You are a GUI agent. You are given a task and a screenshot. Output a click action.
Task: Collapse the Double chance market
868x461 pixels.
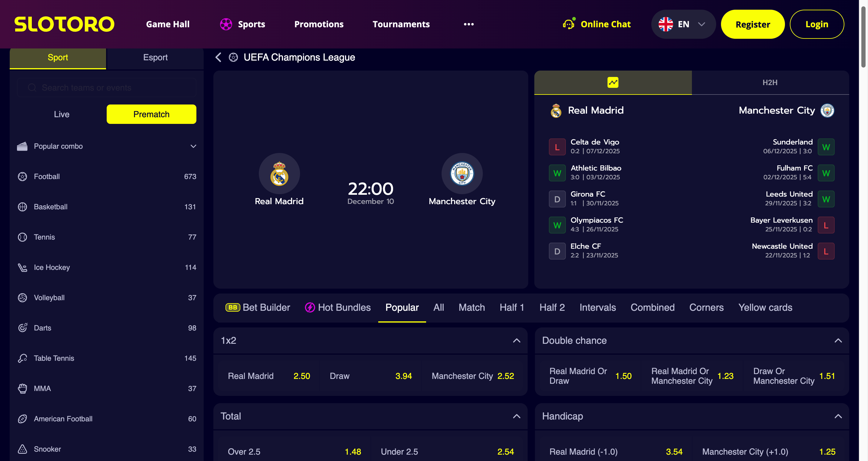coord(838,340)
